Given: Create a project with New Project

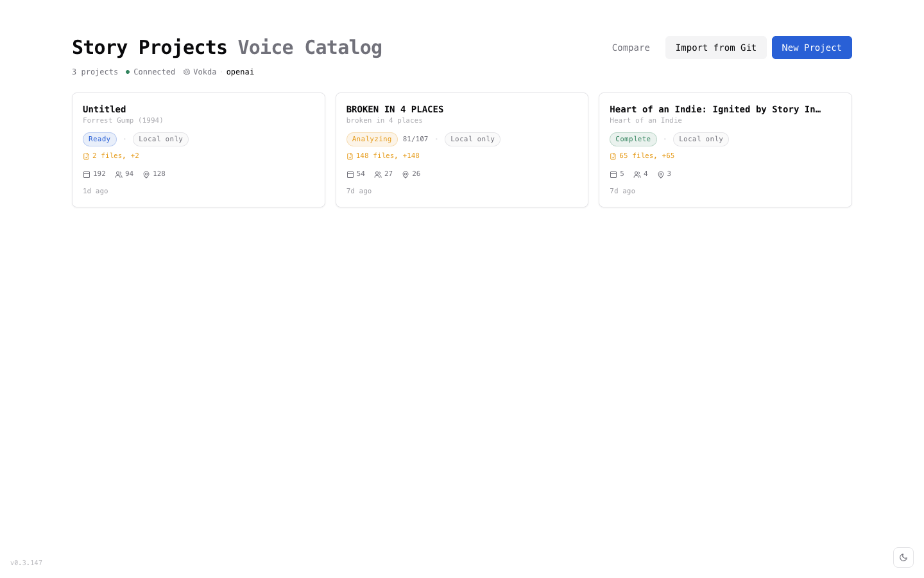Looking at the screenshot, I should coord(812,48).
